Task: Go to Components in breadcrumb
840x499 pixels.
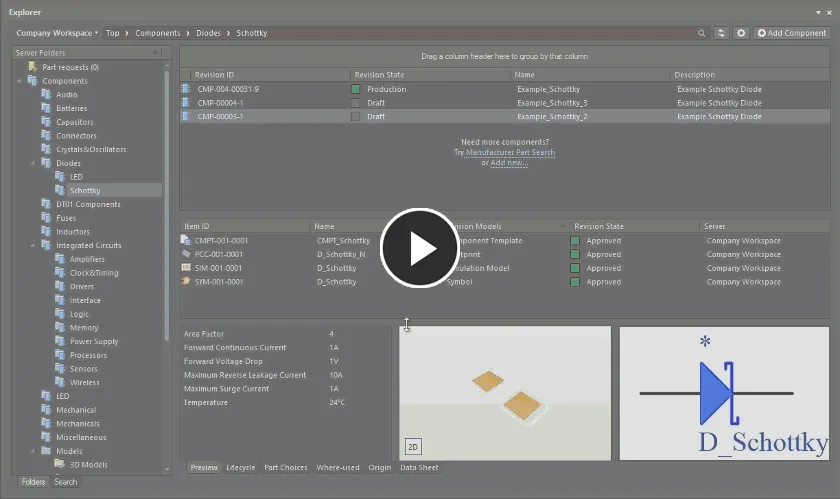Action: (x=158, y=33)
